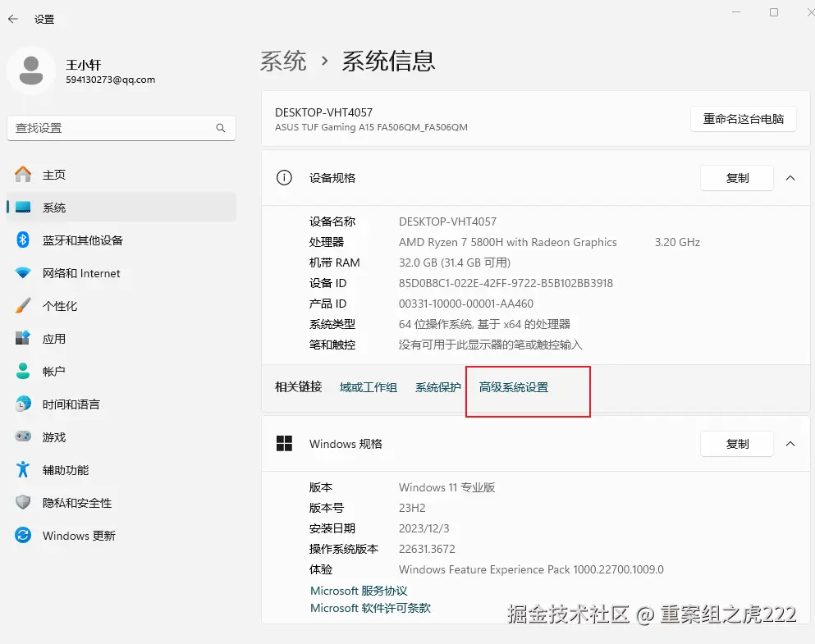The image size is (815, 644).
Task: Click the user name 王小轩
Action: [x=83, y=65]
